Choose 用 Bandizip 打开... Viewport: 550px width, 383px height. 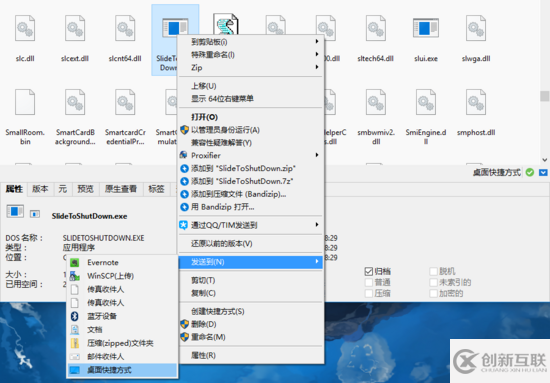point(251,207)
